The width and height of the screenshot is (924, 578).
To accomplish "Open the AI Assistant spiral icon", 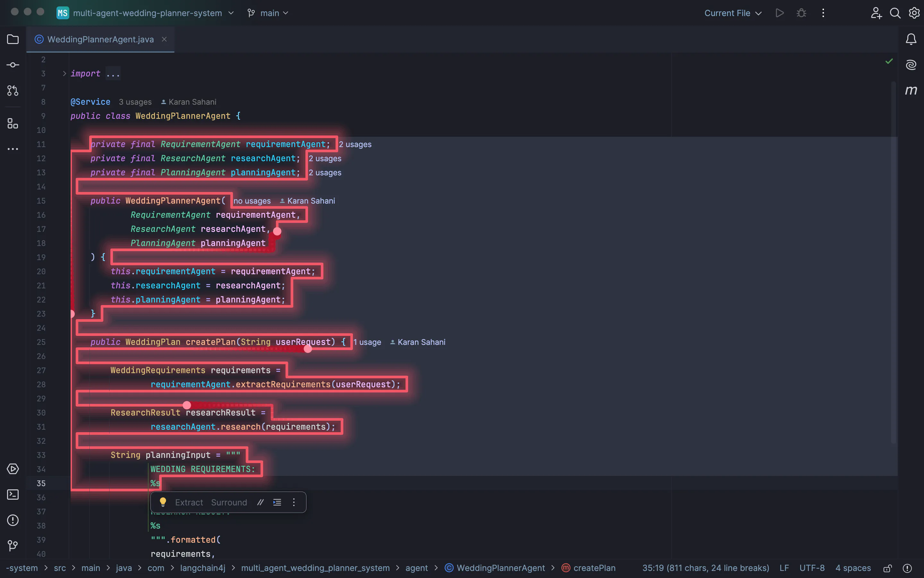I will point(911,65).
